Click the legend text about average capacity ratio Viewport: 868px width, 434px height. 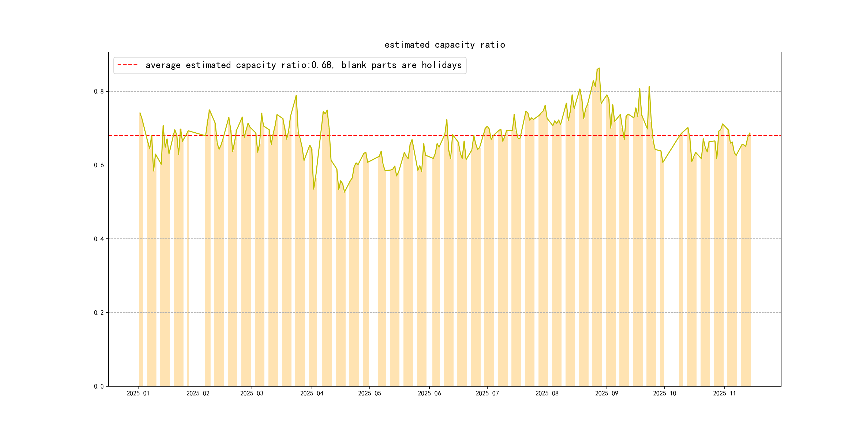click(x=303, y=65)
